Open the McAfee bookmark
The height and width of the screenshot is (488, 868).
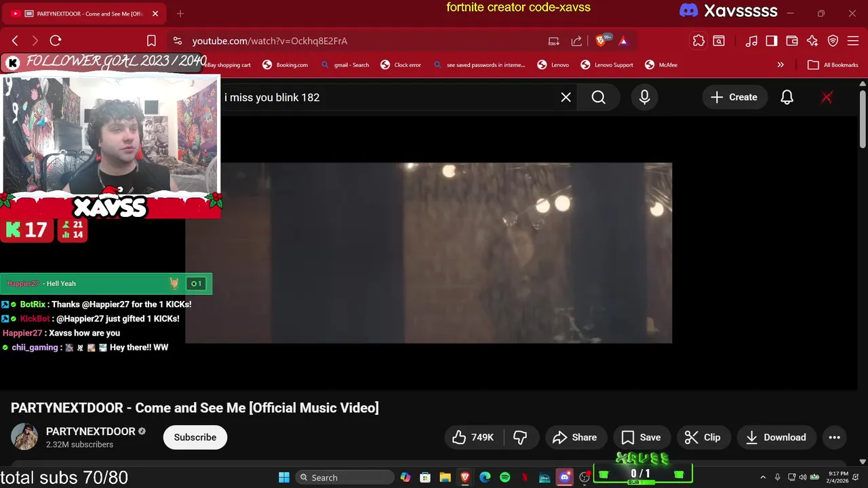click(661, 65)
